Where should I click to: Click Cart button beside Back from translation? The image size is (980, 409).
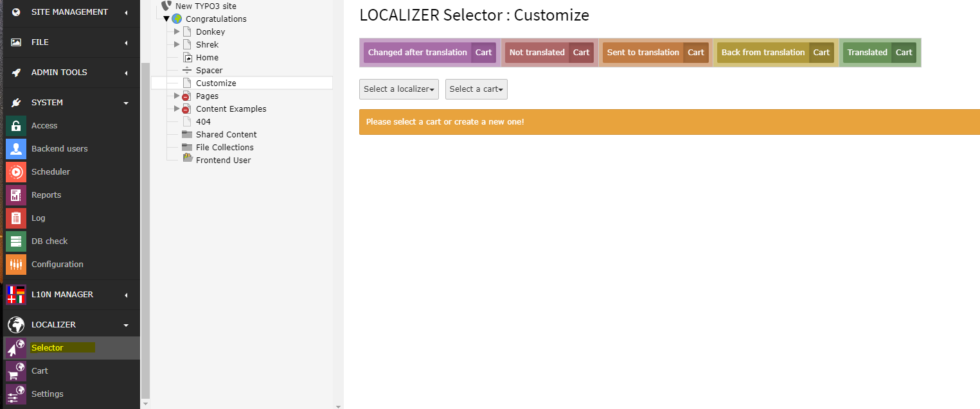(x=821, y=53)
